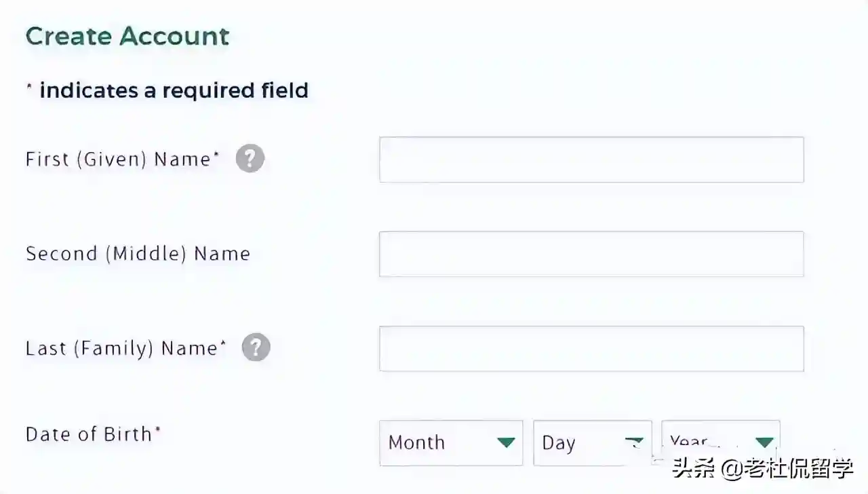Click the Create Account heading
Screen dimensions: 868x494
127,36
